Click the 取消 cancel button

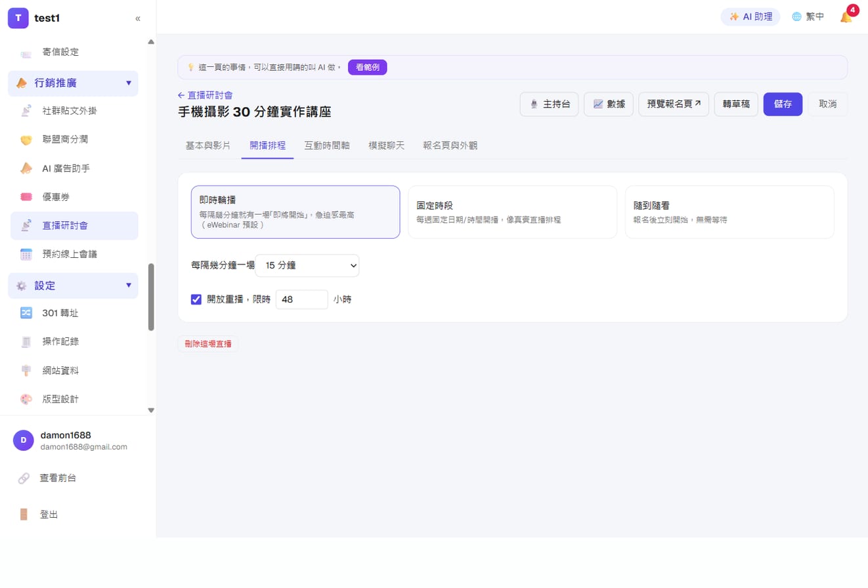click(827, 104)
